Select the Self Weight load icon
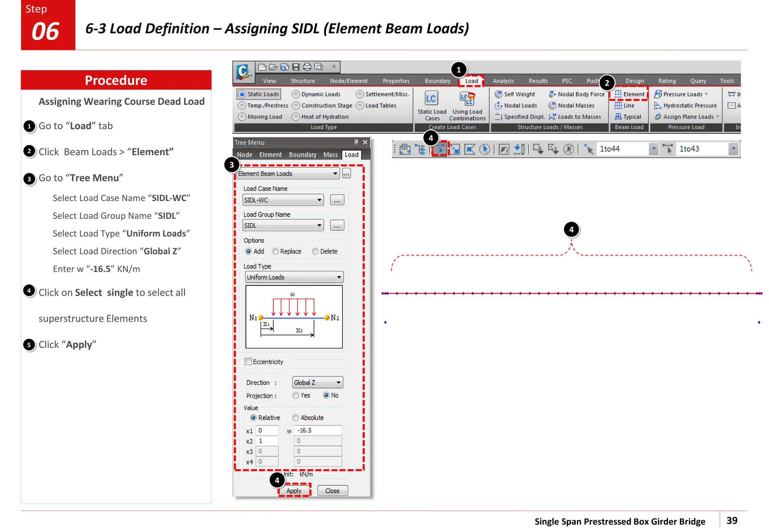This screenshot has height=532, width=769. click(499, 94)
